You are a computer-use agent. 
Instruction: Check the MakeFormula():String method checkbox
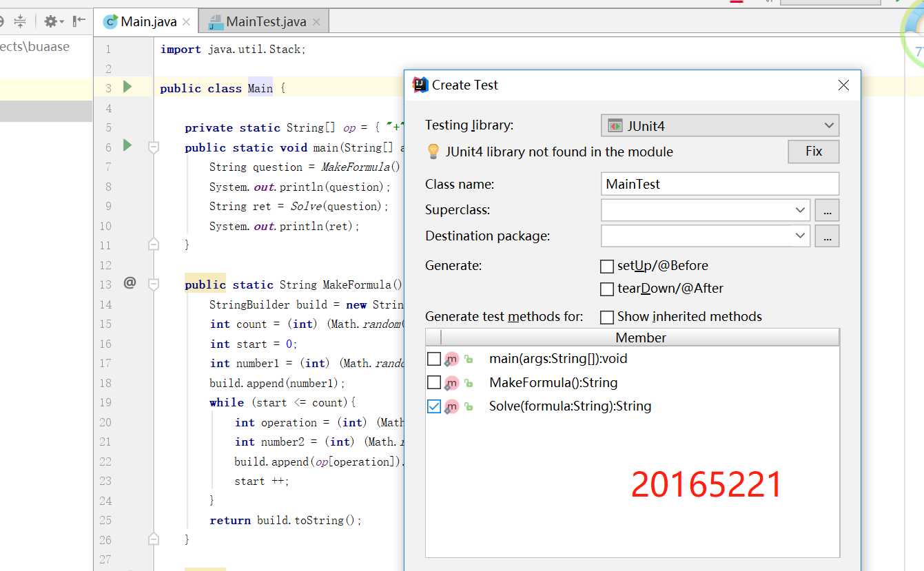click(x=434, y=382)
